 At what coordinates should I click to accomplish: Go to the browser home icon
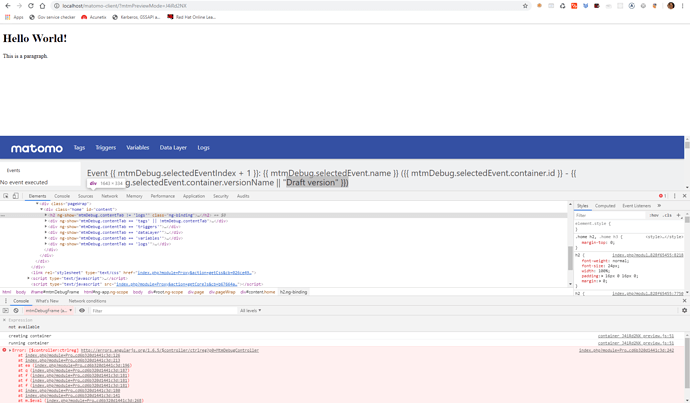(x=42, y=6)
